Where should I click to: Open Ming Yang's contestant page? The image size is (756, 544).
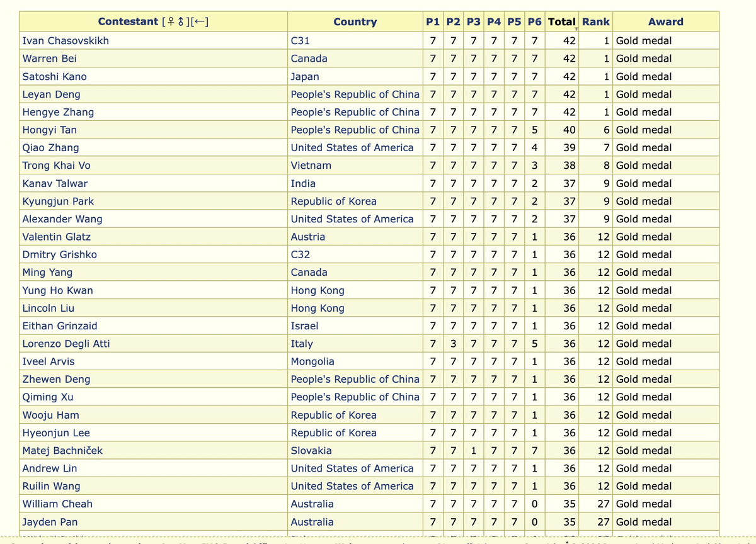pyautogui.click(x=47, y=273)
